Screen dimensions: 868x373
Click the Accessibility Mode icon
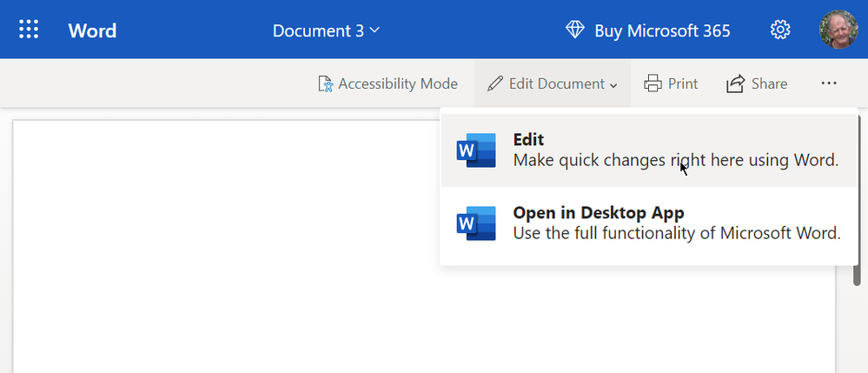point(326,84)
